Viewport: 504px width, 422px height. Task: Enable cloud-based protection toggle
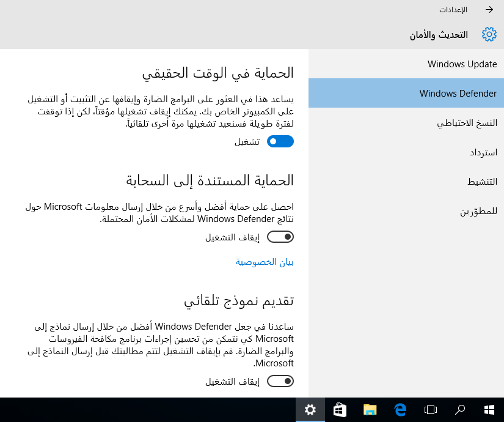(280, 237)
